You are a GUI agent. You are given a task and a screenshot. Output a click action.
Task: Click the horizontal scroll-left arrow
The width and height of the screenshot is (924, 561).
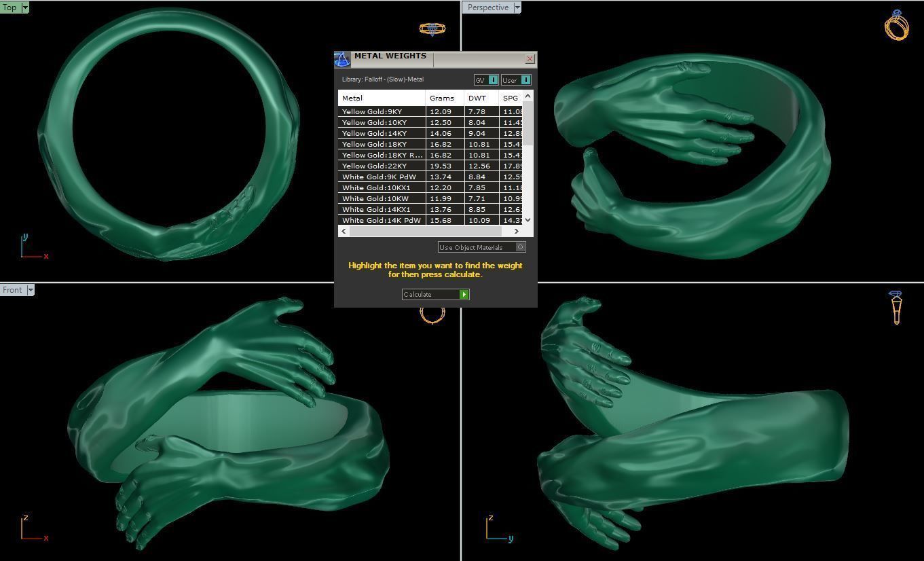click(344, 231)
